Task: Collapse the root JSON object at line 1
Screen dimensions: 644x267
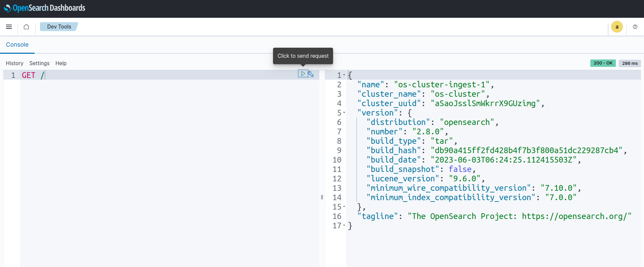Action: [344, 75]
